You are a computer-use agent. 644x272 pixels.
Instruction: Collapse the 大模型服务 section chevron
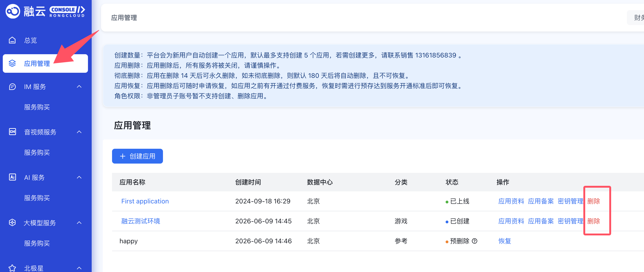pos(79,222)
